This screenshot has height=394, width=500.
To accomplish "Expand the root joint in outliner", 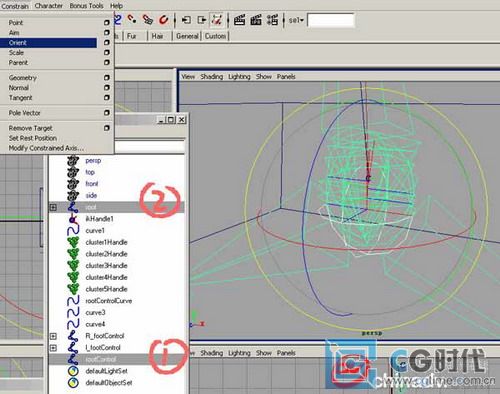I will point(53,207).
